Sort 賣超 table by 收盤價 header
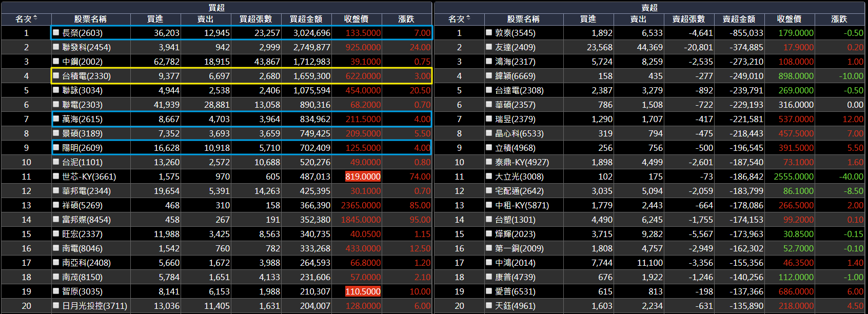Image resolution: width=868 pixels, height=314 pixels. click(790, 19)
